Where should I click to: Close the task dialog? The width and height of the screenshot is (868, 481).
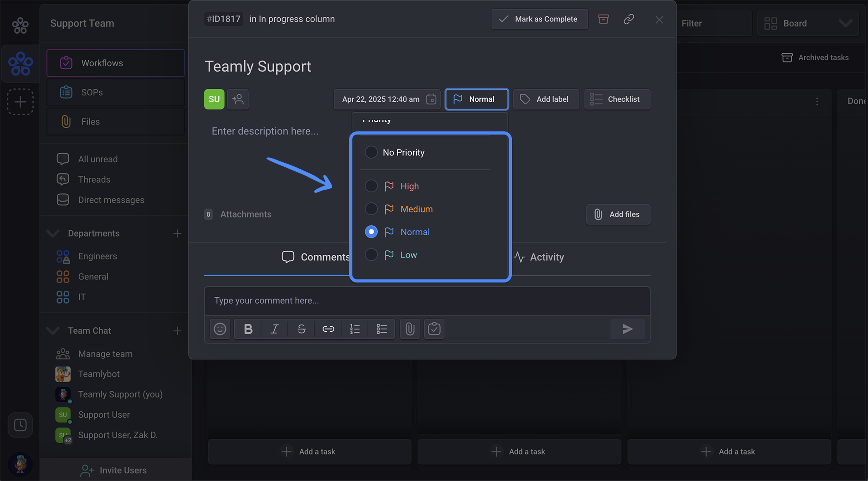(x=659, y=20)
